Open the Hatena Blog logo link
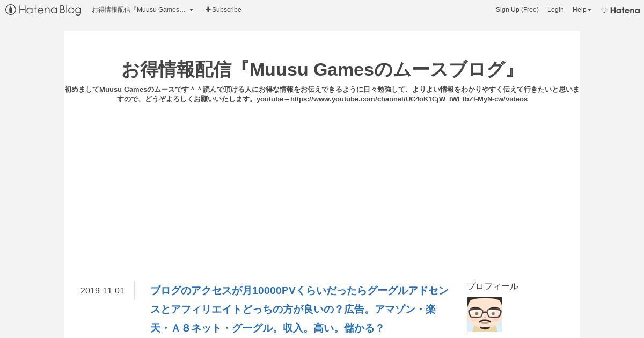The height and width of the screenshot is (338, 644). (x=43, y=10)
